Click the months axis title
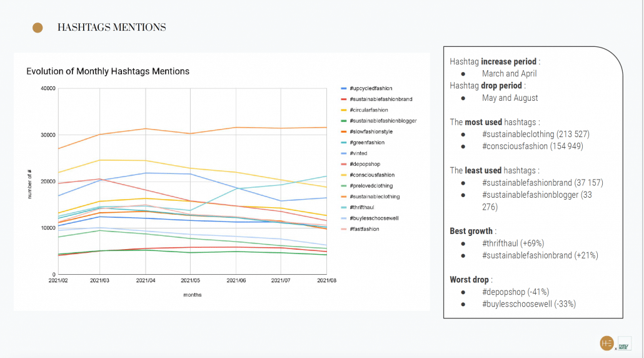 coord(193,295)
